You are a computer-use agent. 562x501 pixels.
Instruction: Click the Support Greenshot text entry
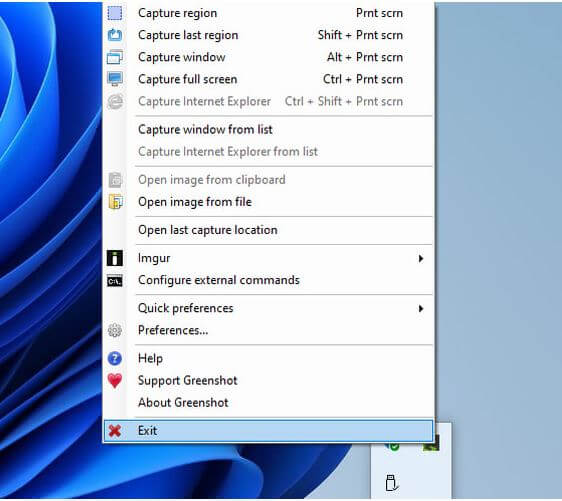pos(188,381)
